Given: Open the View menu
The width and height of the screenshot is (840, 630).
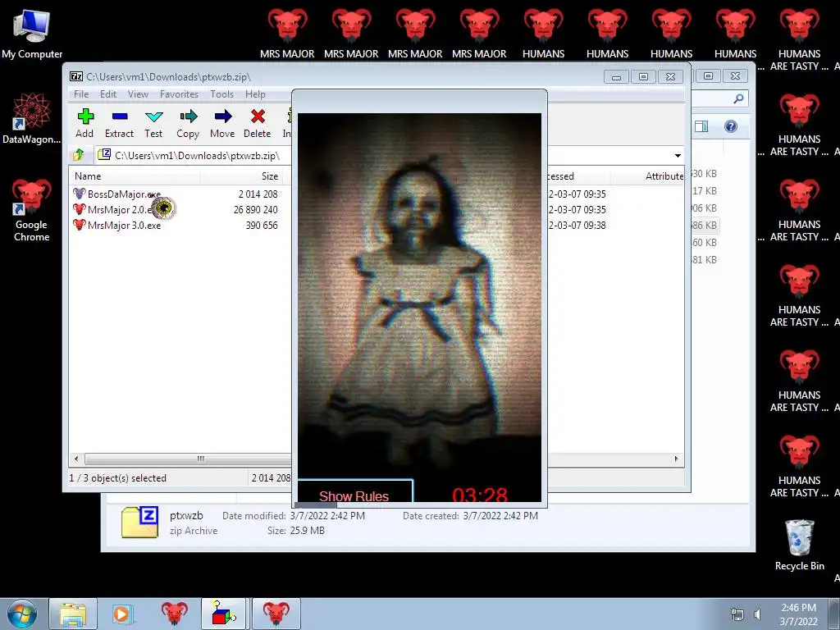Looking at the screenshot, I should (138, 94).
